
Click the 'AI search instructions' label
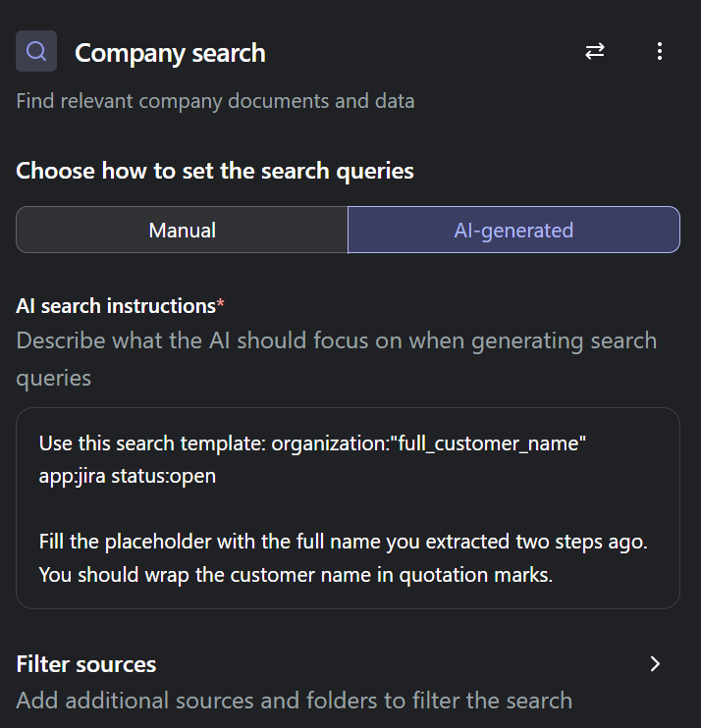click(x=116, y=306)
